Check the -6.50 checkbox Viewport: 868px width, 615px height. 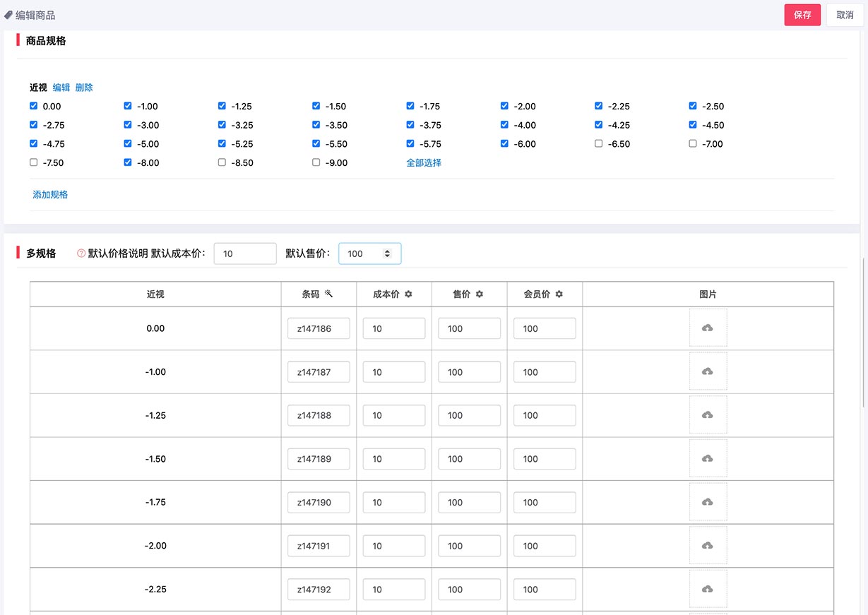click(599, 143)
